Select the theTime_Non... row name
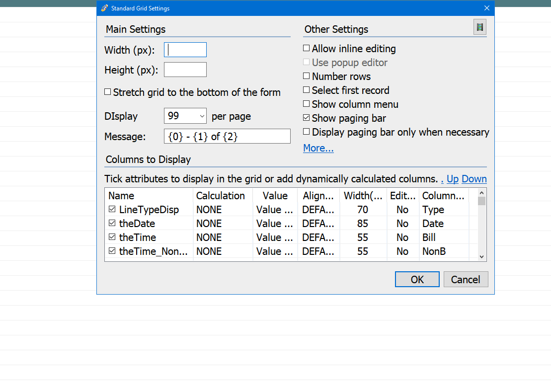Viewport: 551px width, 392px height. [153, 251]
